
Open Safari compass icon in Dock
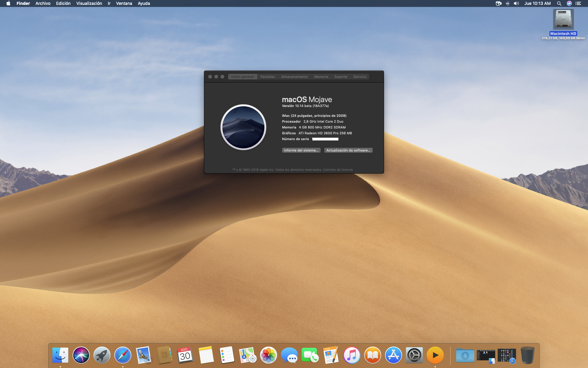pos(123,355)
